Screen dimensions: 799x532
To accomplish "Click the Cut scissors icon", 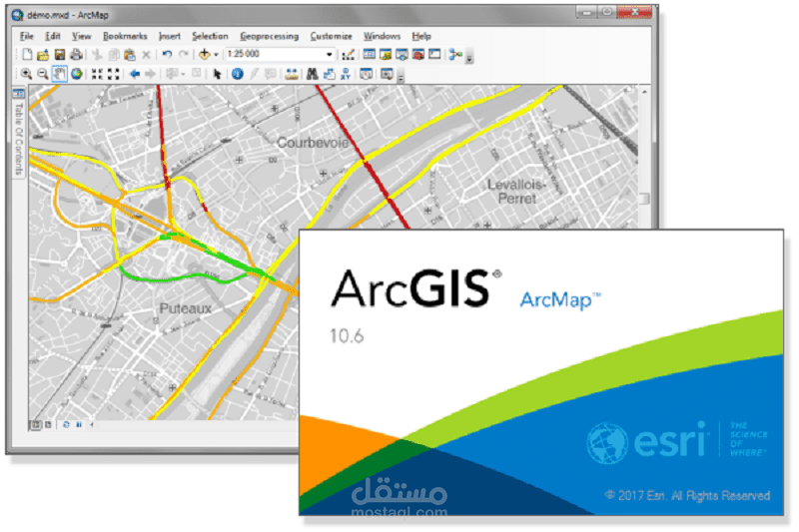I will [x=97, y=54].
